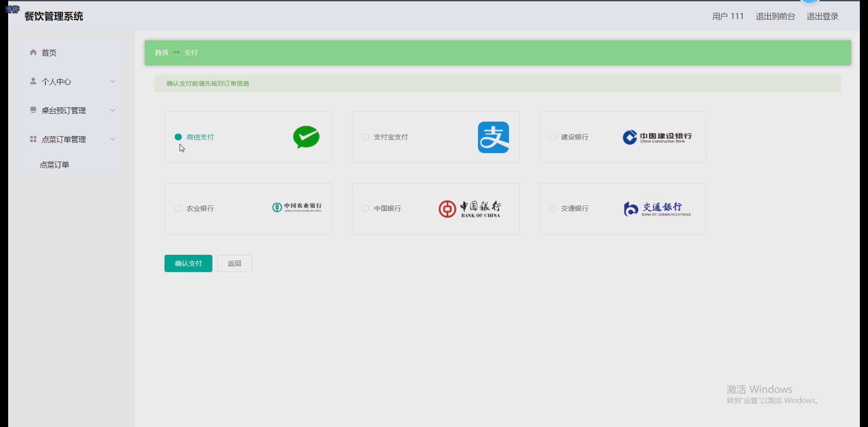Choose the 农业银行 radio option
The height and width of the screenshot is (427, 868).
pyautogui.click(x=178, y=209)
